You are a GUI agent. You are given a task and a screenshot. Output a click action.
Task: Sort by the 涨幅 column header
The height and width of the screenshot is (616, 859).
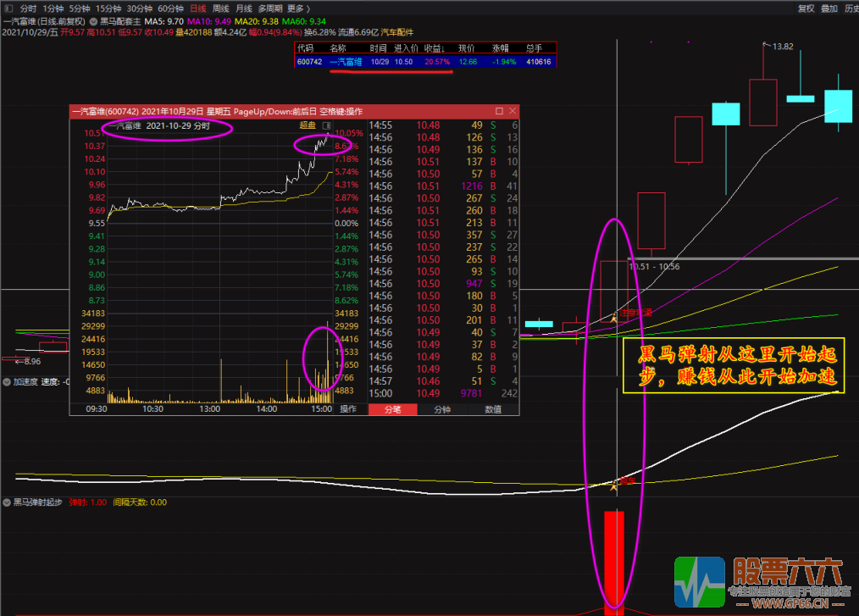500,48
